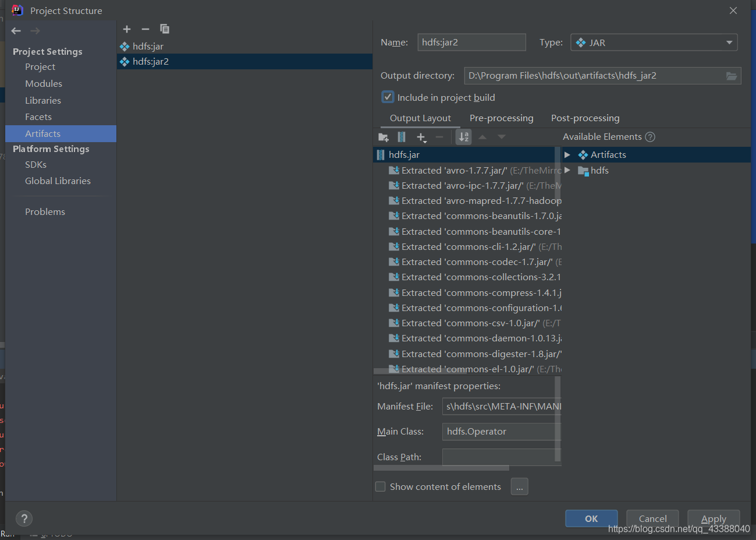Viewport: 756px width, 540px height.
Task: Click horizontal scrollbar below manifest properties
Action: tap(441, 468)
